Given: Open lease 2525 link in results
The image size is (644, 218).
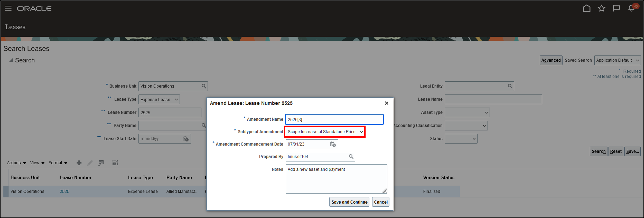Looking at the screenshot, I should (64, 191).
